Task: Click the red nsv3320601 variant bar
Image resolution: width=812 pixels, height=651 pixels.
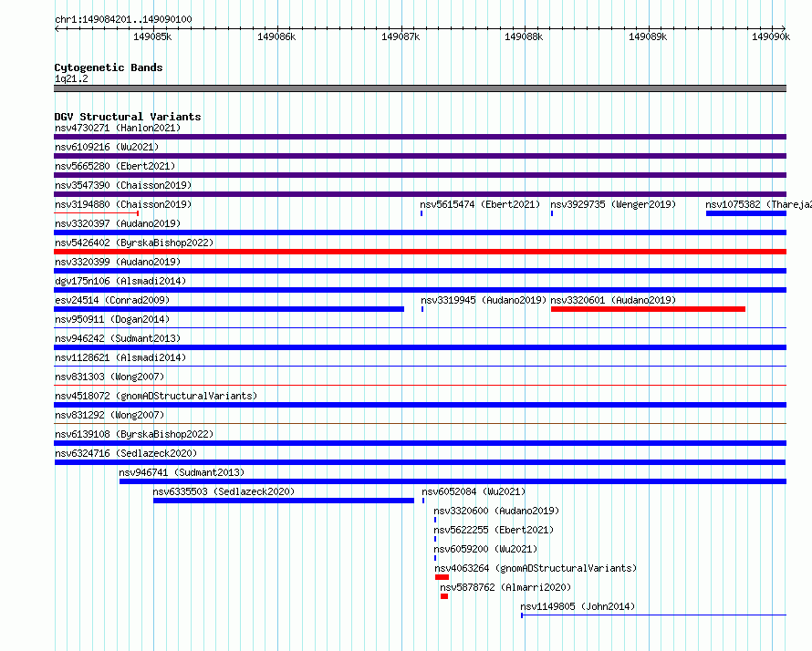Action: [x=649, y=309]
